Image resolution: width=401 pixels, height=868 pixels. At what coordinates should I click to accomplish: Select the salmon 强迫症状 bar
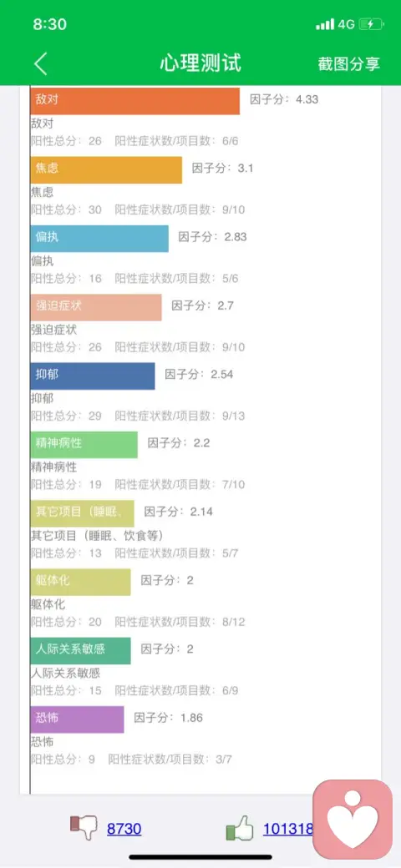[x=96, y=306]
